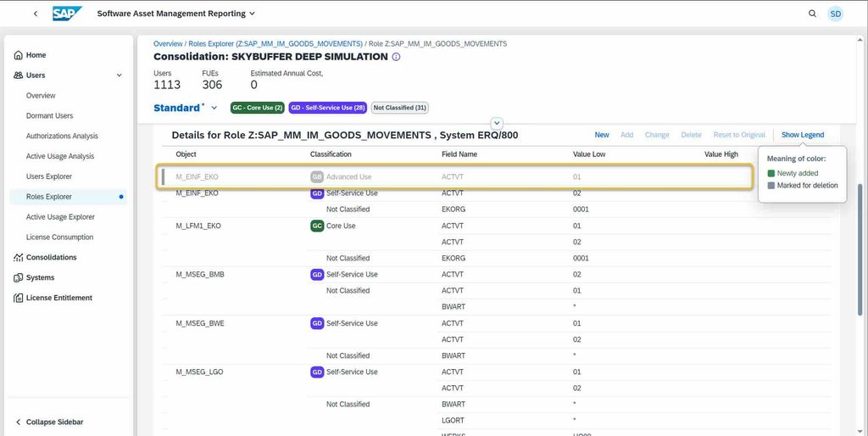The width and height of the screenshot is (868, 436).
Task: Filter by GD - Self-Service Use (28) tag
Action: pyautogui.click(x=328, y=108)
